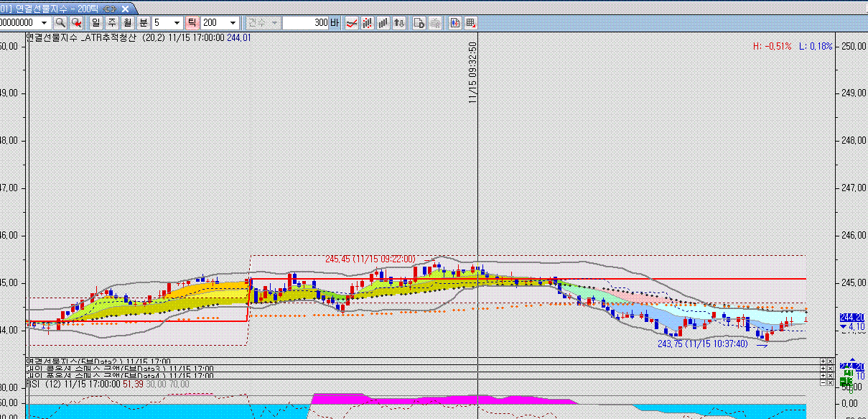This screenshot has width=868, height=419.
Task: Collapse the RSI indicator panel with minus button
Action: coord(823,384)
